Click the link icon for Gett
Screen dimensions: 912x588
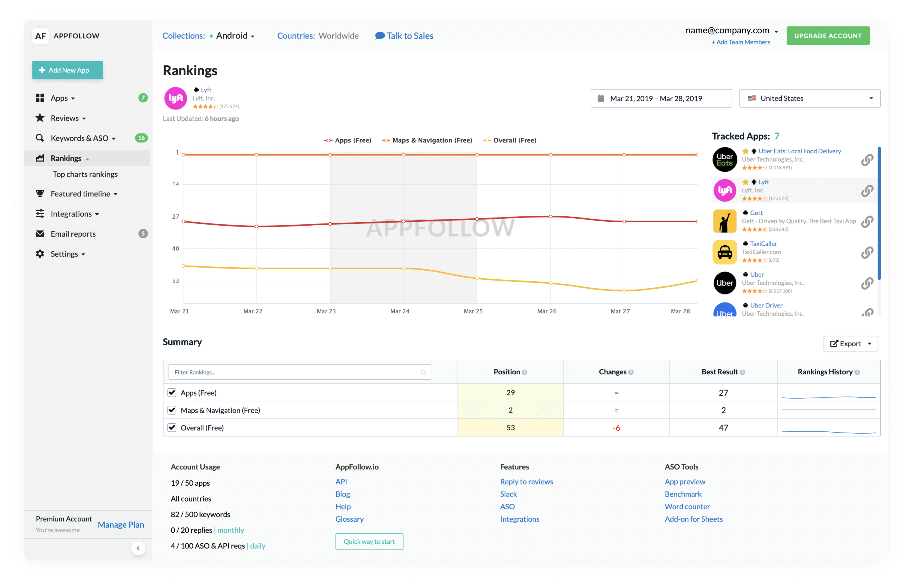click(x=867, y=222)
